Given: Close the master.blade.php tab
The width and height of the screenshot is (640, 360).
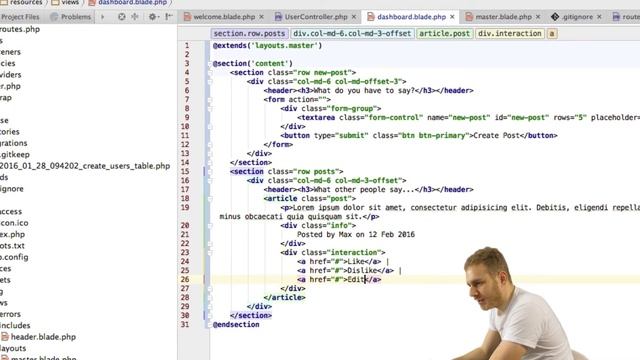Looking at the screenshot, I should (x=538, y=17).
